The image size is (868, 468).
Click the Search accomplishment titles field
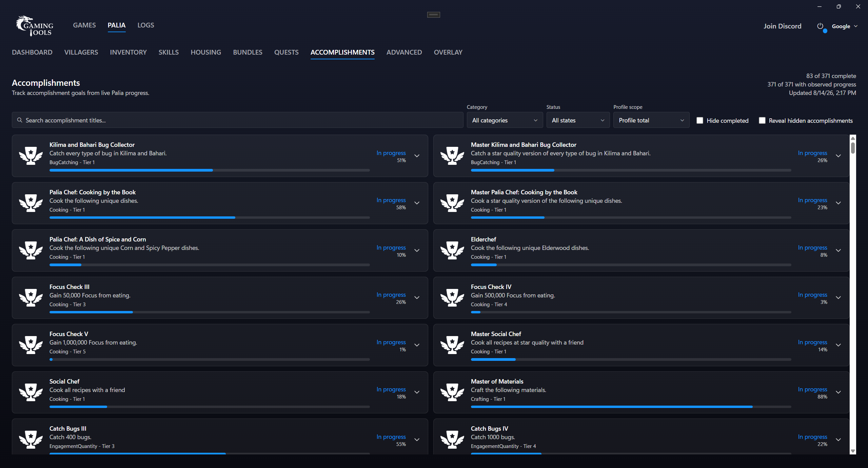point(238,120)
